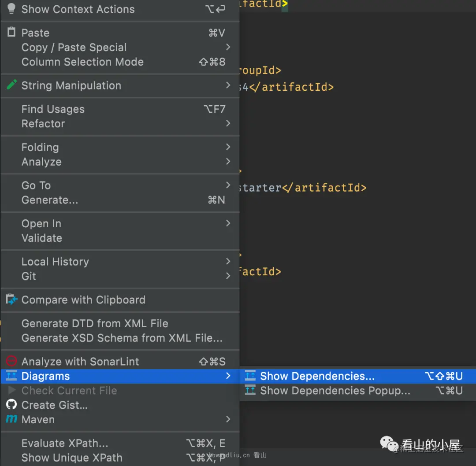Click the SonarLint red circle icon
Image resolution: width=476 pixels, height=466 pixels.
[11, 361]
